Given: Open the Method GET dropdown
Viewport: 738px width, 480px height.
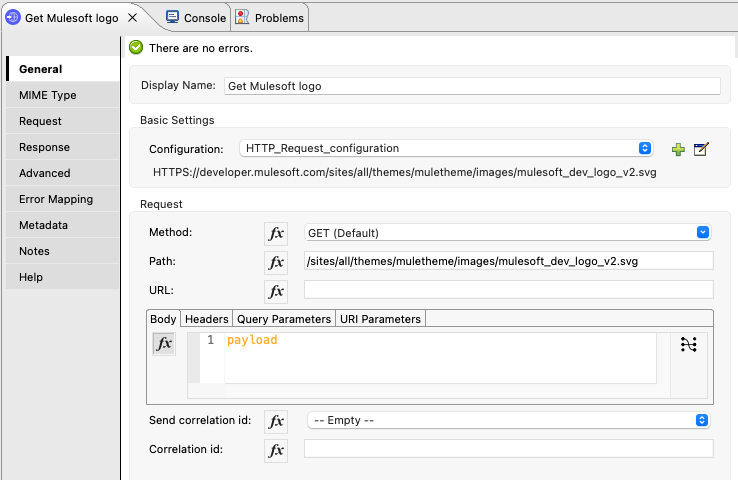Looking at the screenshot, I should [507, 233].
